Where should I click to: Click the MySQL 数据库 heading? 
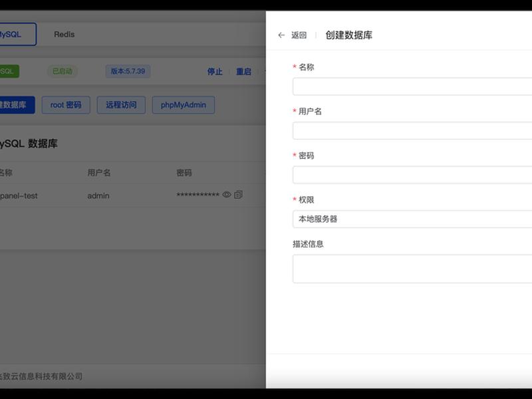click(29, 144)
